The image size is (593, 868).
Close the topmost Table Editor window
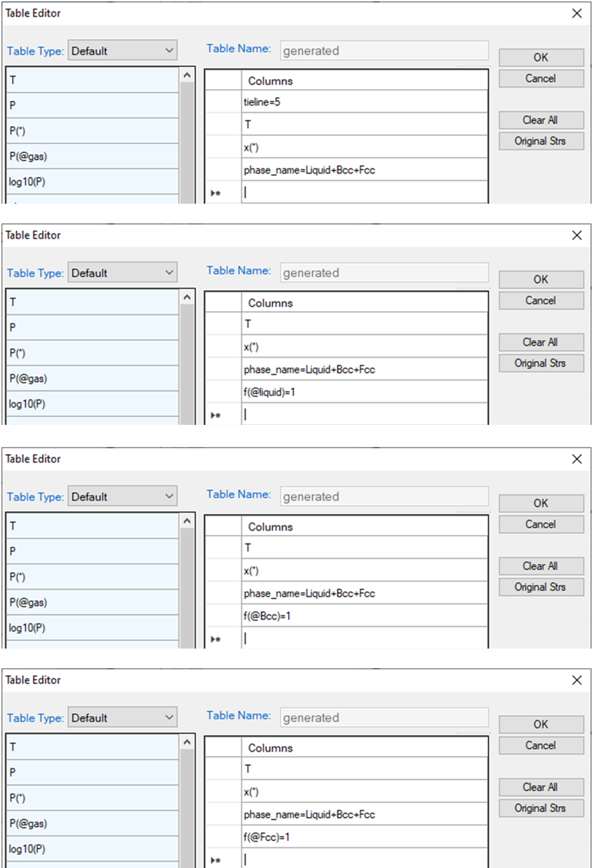[576, 14]
